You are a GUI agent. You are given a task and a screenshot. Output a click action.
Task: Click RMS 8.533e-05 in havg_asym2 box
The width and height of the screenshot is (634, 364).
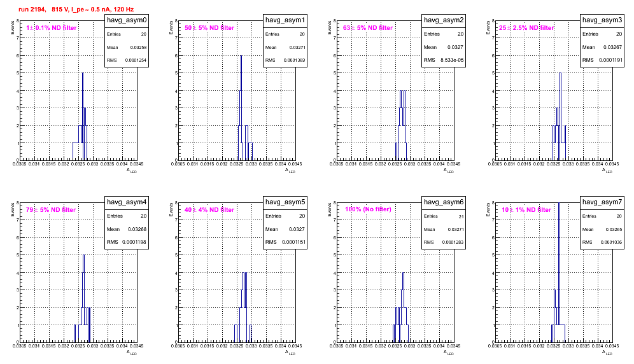[x=444, y=60]
